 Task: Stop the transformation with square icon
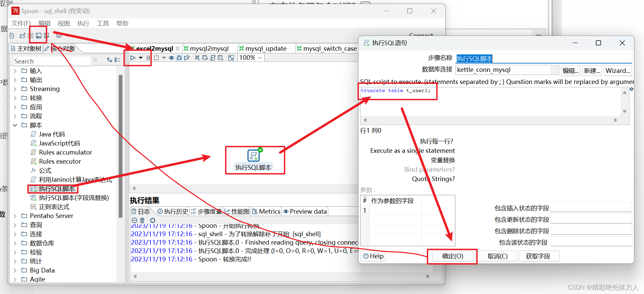156,58
